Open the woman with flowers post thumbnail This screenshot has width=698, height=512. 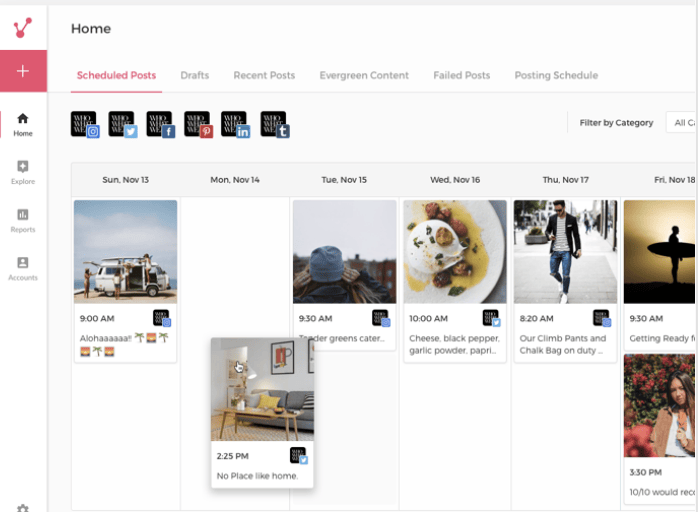tap(659, 406)
